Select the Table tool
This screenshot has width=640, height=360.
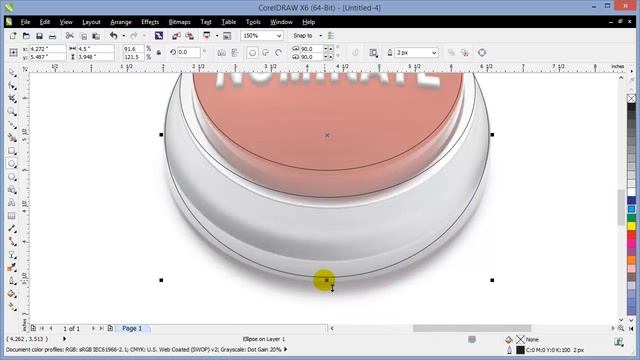point(12,216)
